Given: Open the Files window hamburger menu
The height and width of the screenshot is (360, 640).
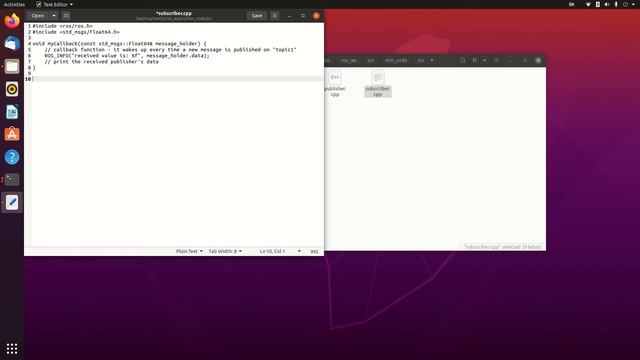Looking at the screenshot, I should 497,60.
